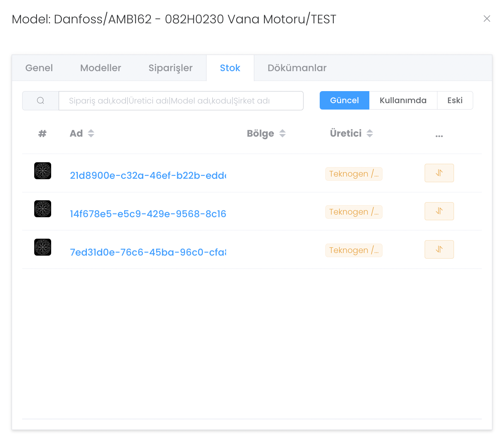Click transfer icon for 14f678e5 row
The image size is (504, 448).
coord(439,211)
